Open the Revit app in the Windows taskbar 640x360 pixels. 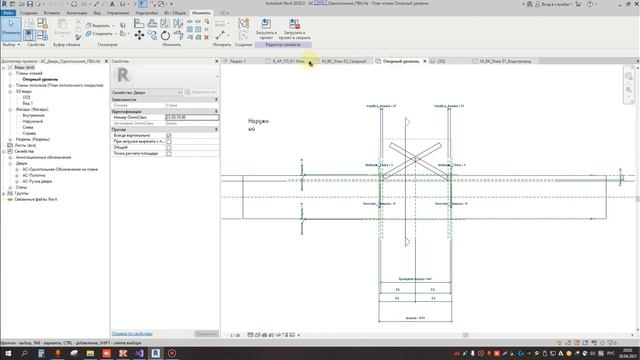tap(156, 353)
